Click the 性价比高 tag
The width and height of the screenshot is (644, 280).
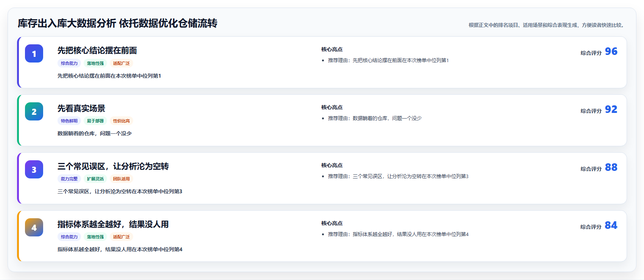(x=121, y=121)
